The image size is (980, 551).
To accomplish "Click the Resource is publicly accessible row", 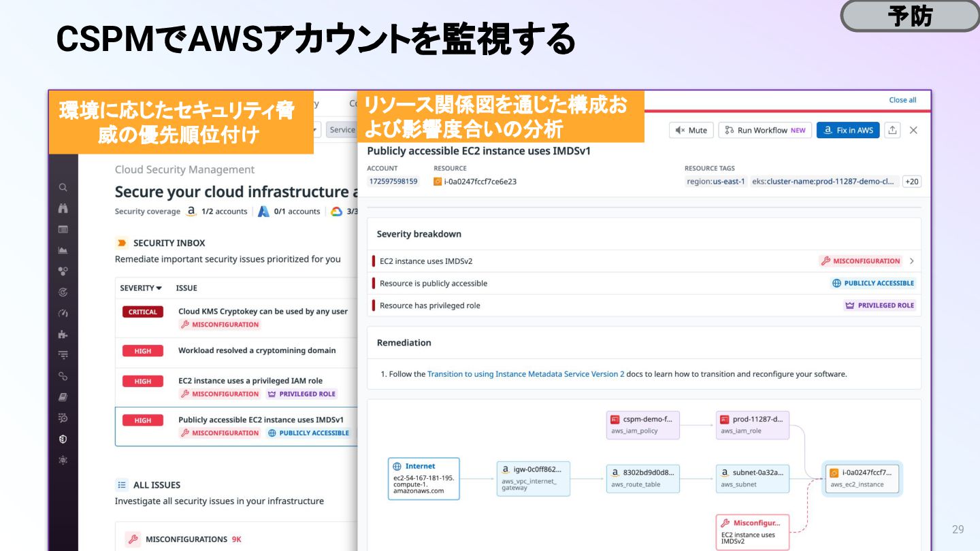I will point(644,283).
